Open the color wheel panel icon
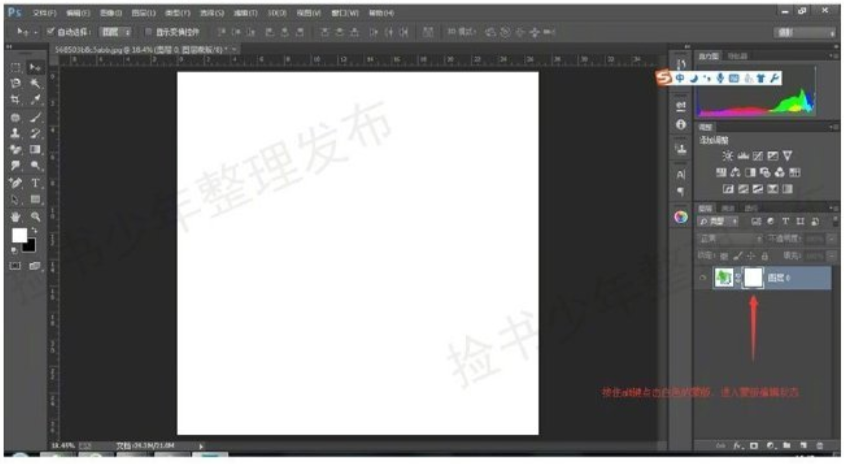Image resolution: width=844 pixels, height=464 pixels. [681, 217]
